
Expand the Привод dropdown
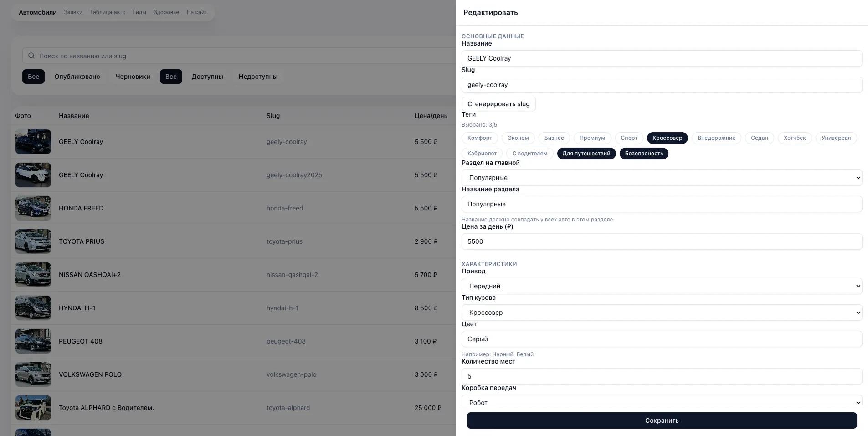coord(662,286)
